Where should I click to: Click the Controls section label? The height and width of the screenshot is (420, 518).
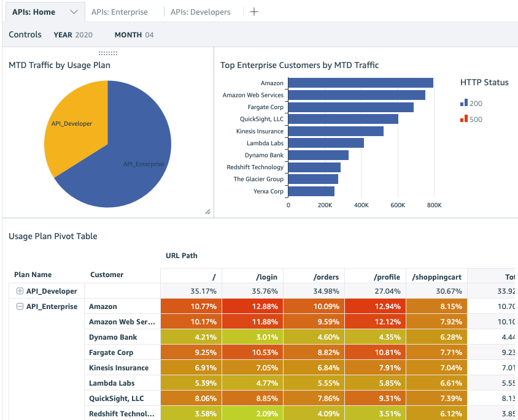(x=25, y=34)
